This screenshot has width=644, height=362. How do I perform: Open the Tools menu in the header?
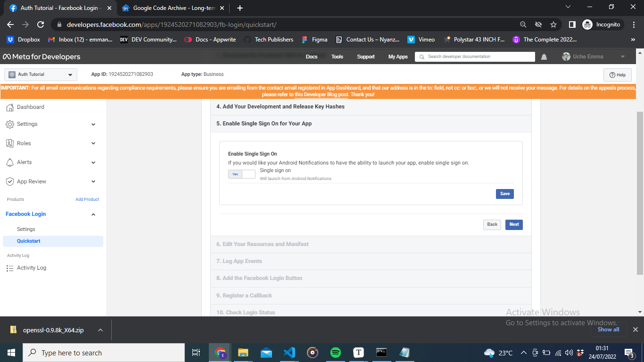(337, 57)
